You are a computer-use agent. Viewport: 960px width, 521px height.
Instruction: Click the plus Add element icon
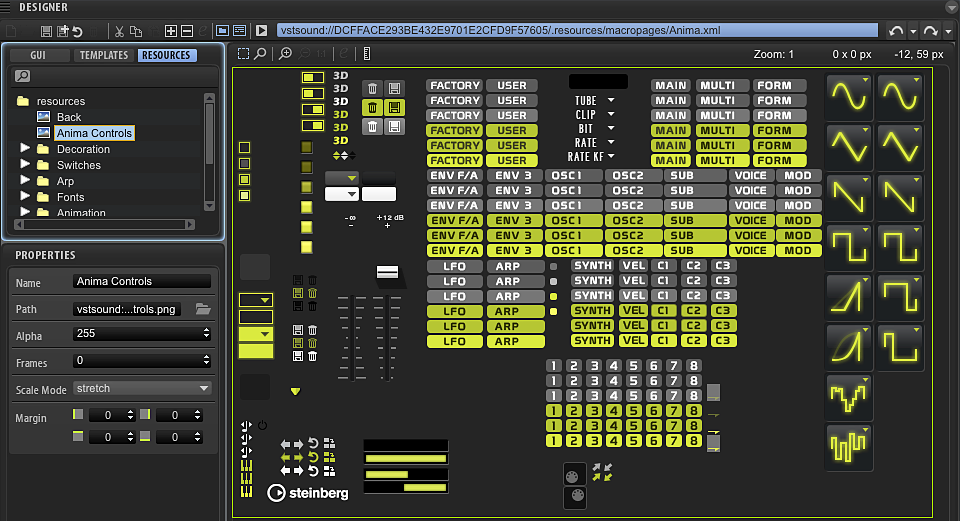(171, 31)
